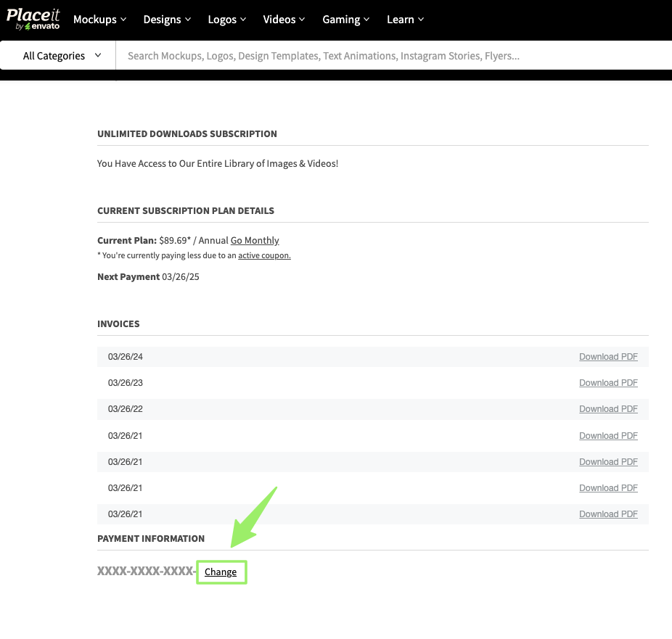Image resolution: width=672 pixels, height=639 pixels.
Task: Select the invoice date 03/26/24
Action: tap(125, 357)
